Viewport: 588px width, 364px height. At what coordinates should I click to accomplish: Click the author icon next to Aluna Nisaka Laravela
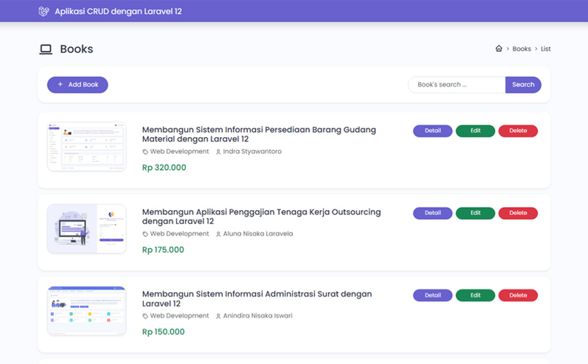click(218, 234)
